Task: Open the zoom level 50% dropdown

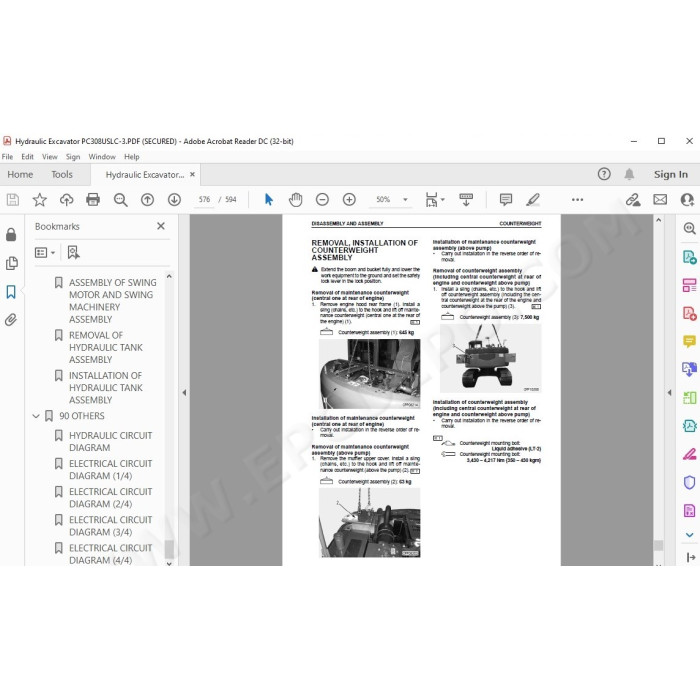Action: 405,200
